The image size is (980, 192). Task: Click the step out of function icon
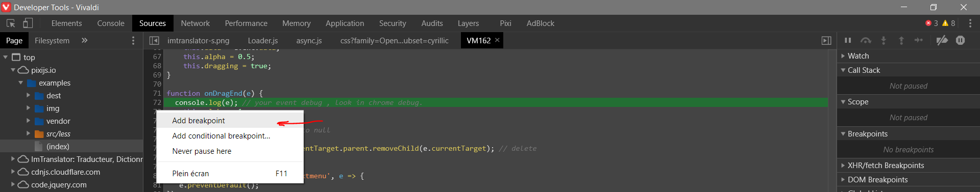[x=901, y=40]
